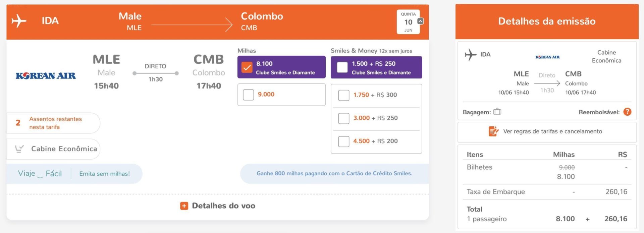Click the Korean Air logo in flight card
Image resolution: width=644 pixels, height=233 pixels.
click(x=46, y=76)
